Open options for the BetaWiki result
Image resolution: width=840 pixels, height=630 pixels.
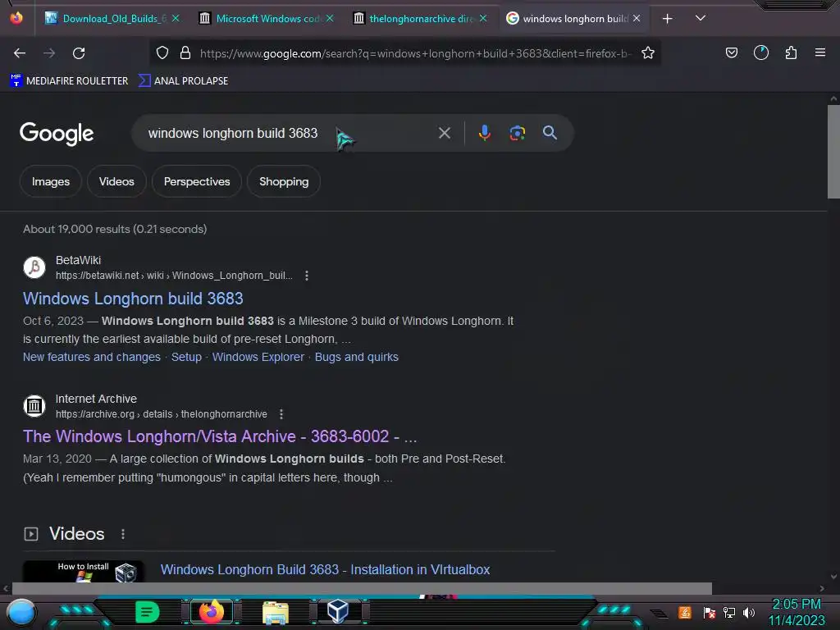tap(307, 276)
